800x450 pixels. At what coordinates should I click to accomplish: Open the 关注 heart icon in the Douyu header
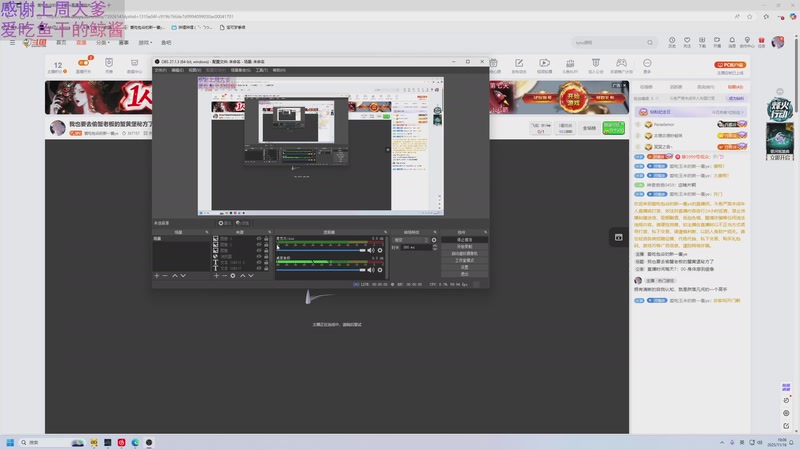(687, 42)
